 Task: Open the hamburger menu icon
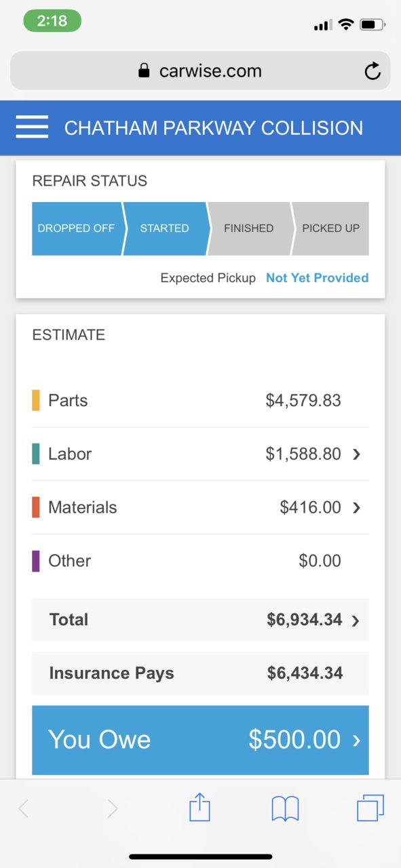click(32, 127)
